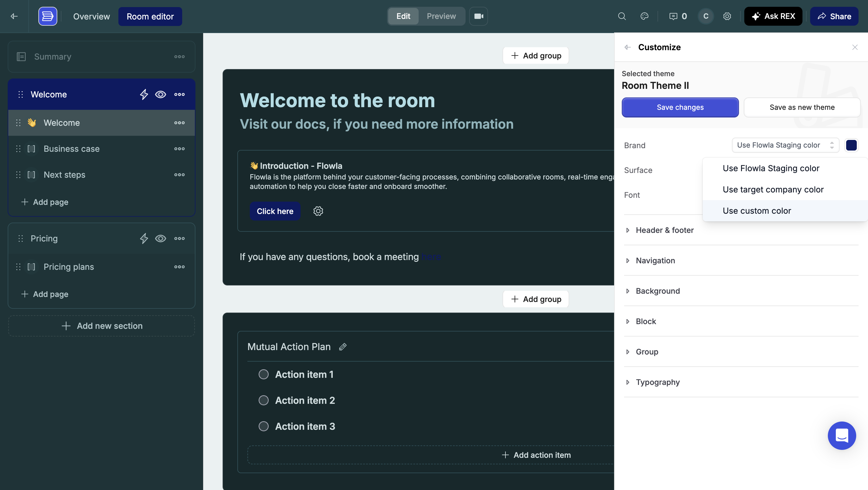Click Ask REX button
The image size is (868, 490).
(x=773, y=16)
